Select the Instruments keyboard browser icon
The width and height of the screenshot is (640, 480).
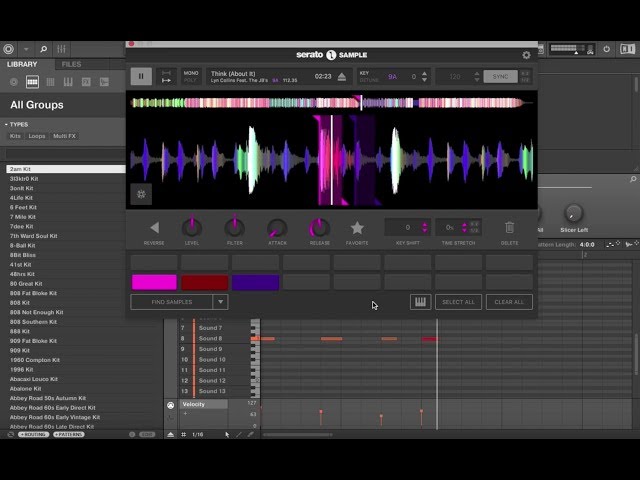[x=68, y=82]
